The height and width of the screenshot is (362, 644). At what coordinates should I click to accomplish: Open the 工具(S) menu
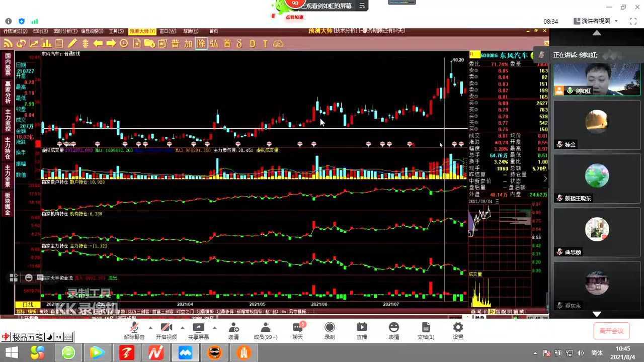pyautogui.click(x=116, y=31)
